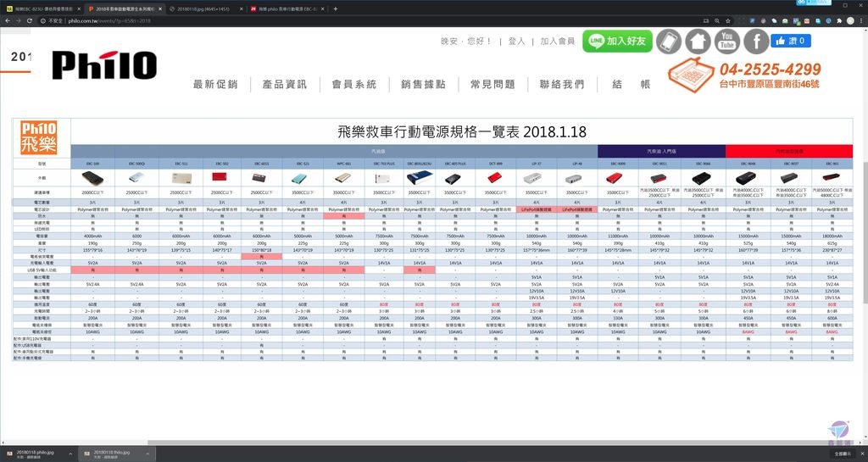Click the orange telephone icon
868x462 pixels.
click(691, 74)
